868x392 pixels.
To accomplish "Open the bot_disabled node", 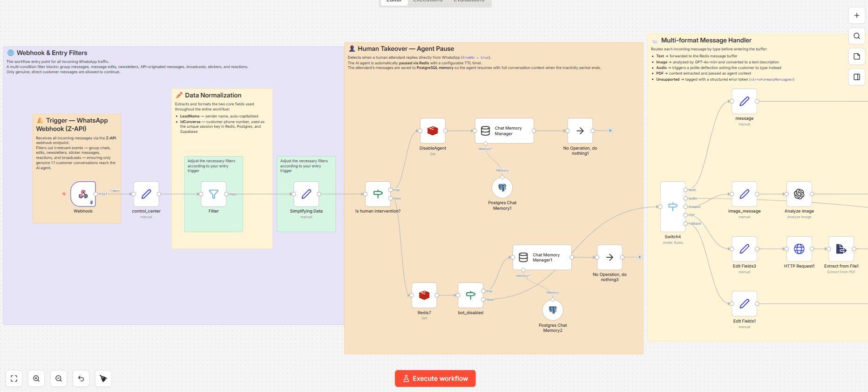I will tap(470, 295).
